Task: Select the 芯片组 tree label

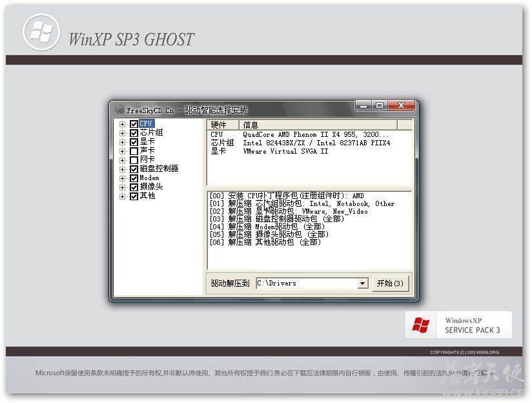Action: 151,133
